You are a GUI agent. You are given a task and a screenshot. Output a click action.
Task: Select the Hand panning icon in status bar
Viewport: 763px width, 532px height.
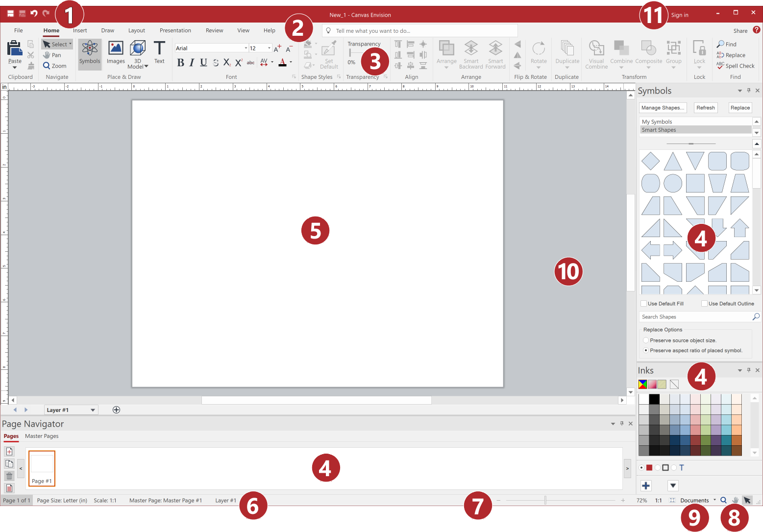click(x=735, y=500)
